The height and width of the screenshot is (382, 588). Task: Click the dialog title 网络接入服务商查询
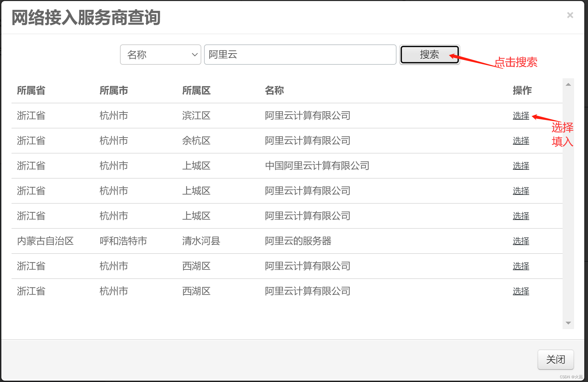point(86,18)
